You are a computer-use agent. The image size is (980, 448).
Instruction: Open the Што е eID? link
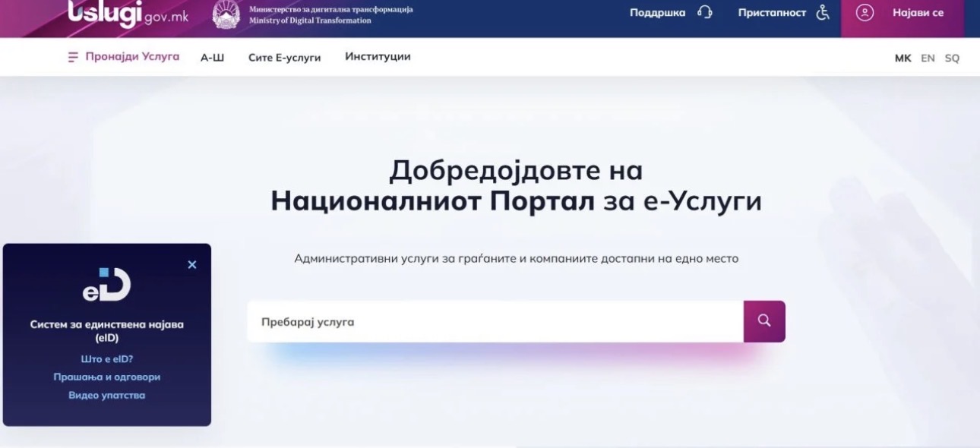[107, 359]
